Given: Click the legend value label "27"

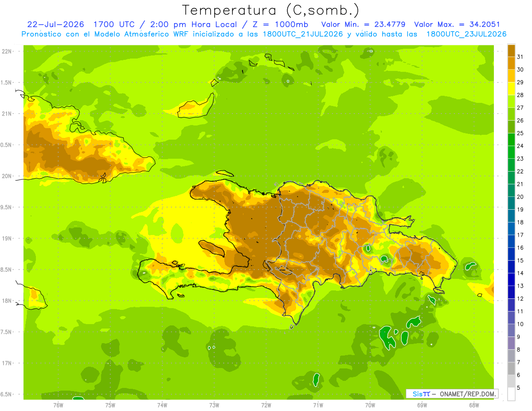Looking at the screenshot, I should pyautogui.click(x=520, y=108).
